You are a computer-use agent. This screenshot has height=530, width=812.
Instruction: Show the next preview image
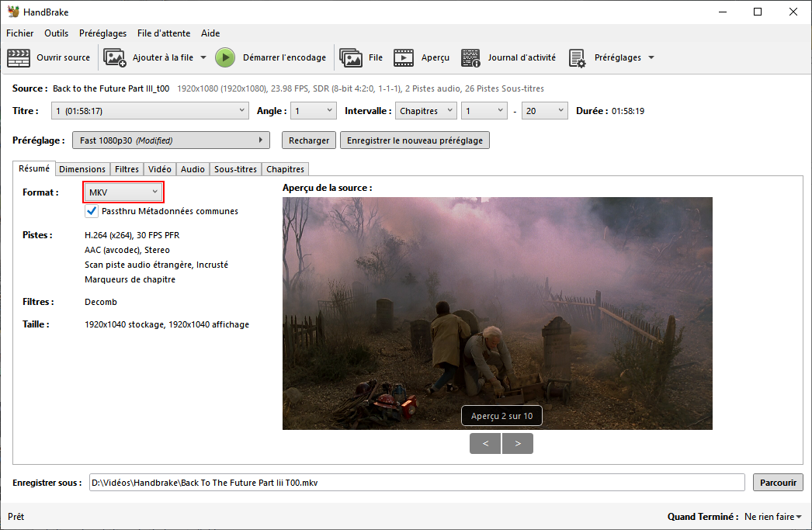pos(518,443)
